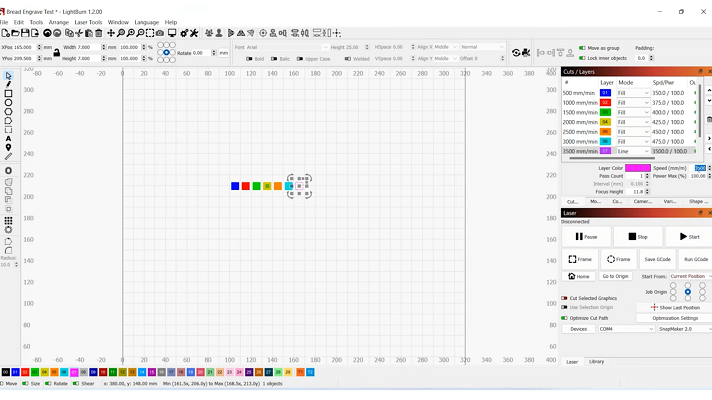The width and height of the screenshot is (712, 400).
Task: Select the Measure ruler tool
Action: (x=8, y=157)
